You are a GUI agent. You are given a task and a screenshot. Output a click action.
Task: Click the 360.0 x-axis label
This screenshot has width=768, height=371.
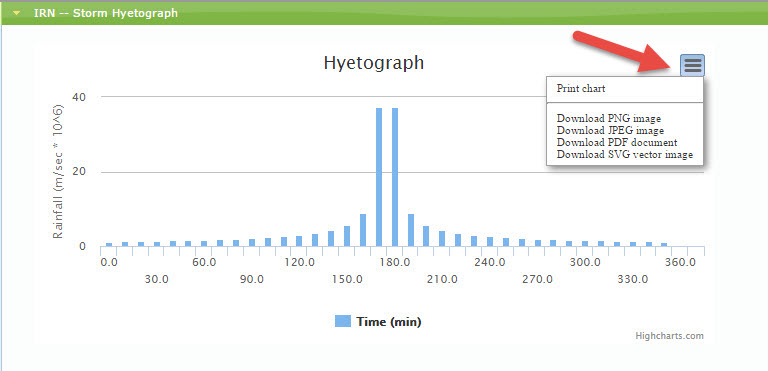coord(681,262)
